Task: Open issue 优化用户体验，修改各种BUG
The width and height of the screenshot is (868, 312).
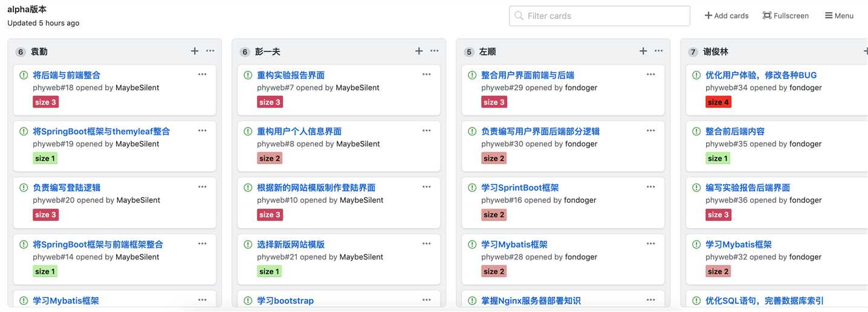Action: (x=761, y=75)
